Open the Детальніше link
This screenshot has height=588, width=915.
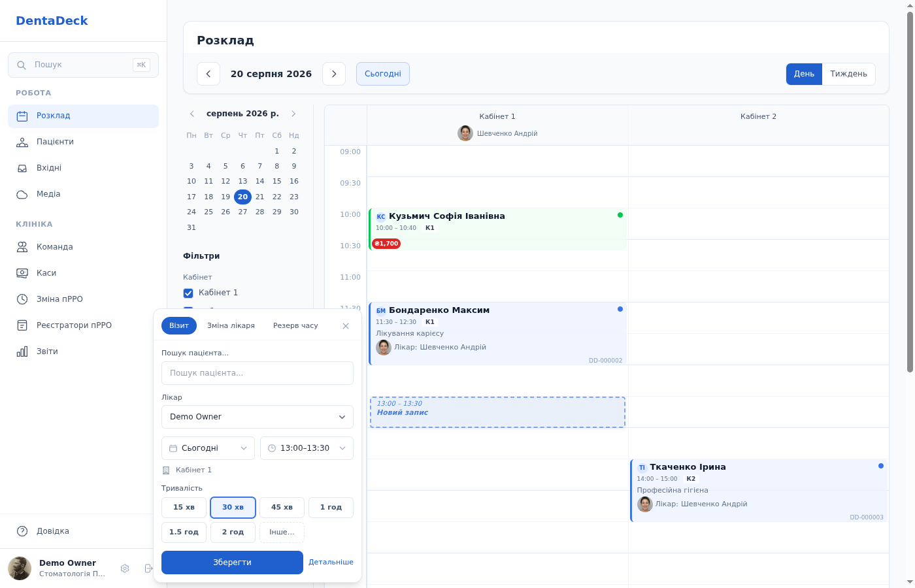[331, 563]
